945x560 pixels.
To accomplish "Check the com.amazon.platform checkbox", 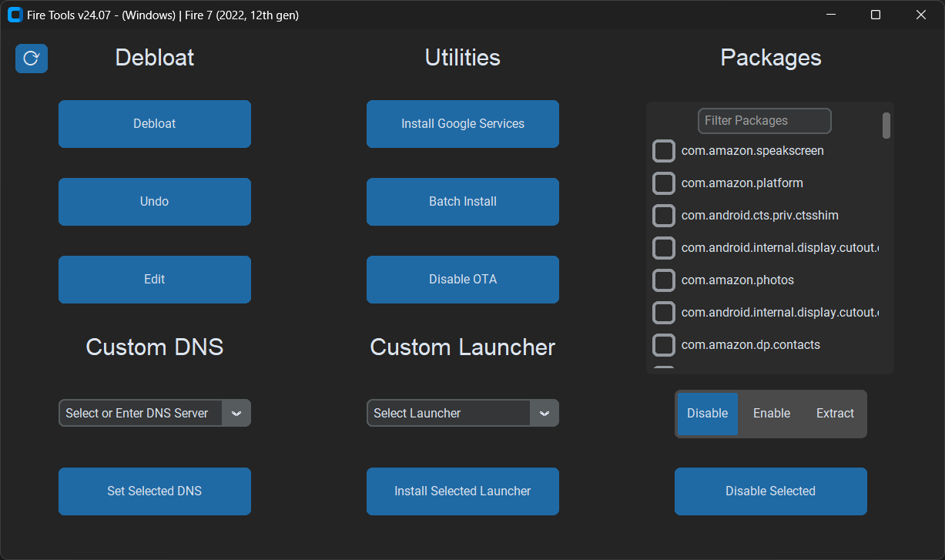I will [x=664, y=183].
